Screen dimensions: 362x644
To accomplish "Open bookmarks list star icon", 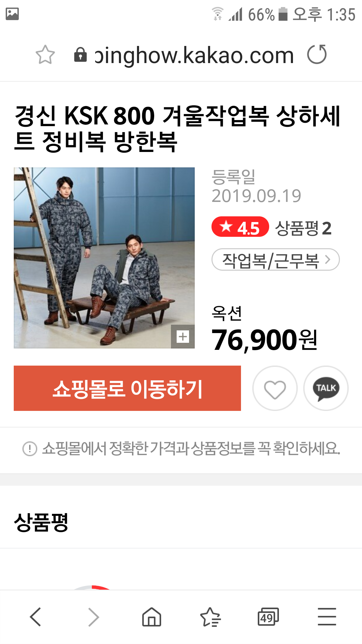I will tap(210, 617).
